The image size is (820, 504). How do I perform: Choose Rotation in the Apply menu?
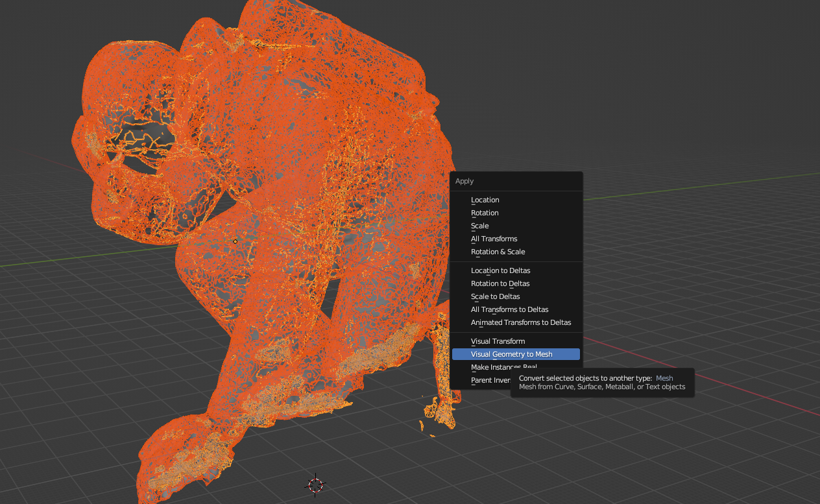click(485, 213)
